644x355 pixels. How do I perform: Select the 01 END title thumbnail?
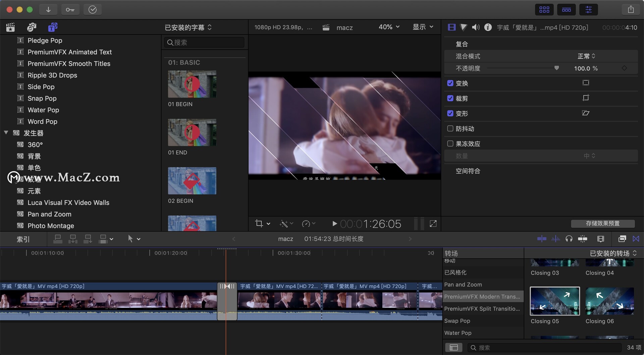click(x=192, y=133)
